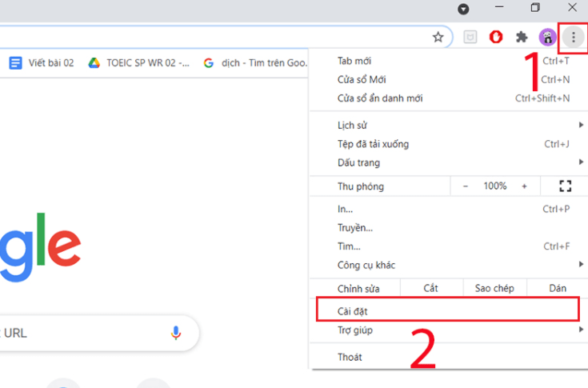This screenshot has width=588, height=388.
Task: Expand the Trợ giúp submenu
Action: pos(449,330)
